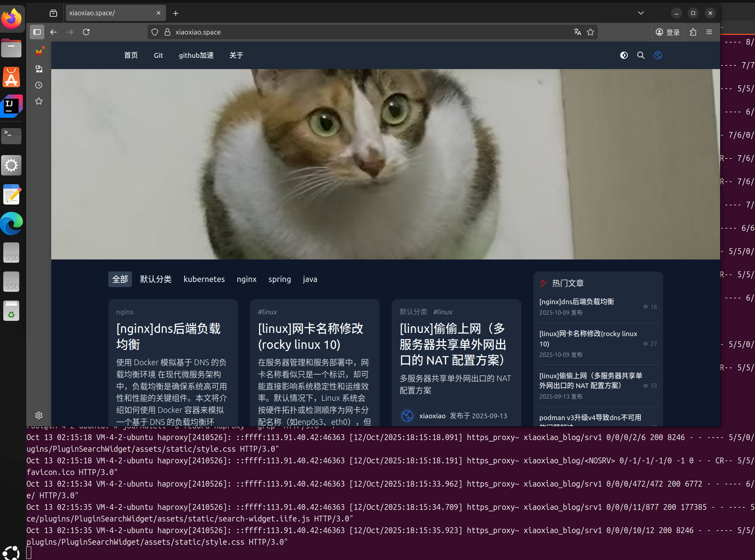Open the github加速 navigation menu item
The height and width of the screenshot is (560, 755).
(196, 55)
